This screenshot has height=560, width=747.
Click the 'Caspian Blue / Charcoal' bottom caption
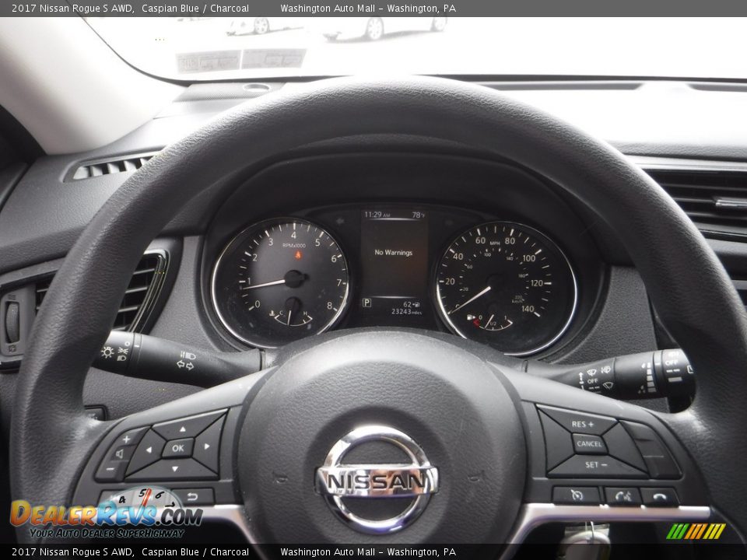[195, 552]
